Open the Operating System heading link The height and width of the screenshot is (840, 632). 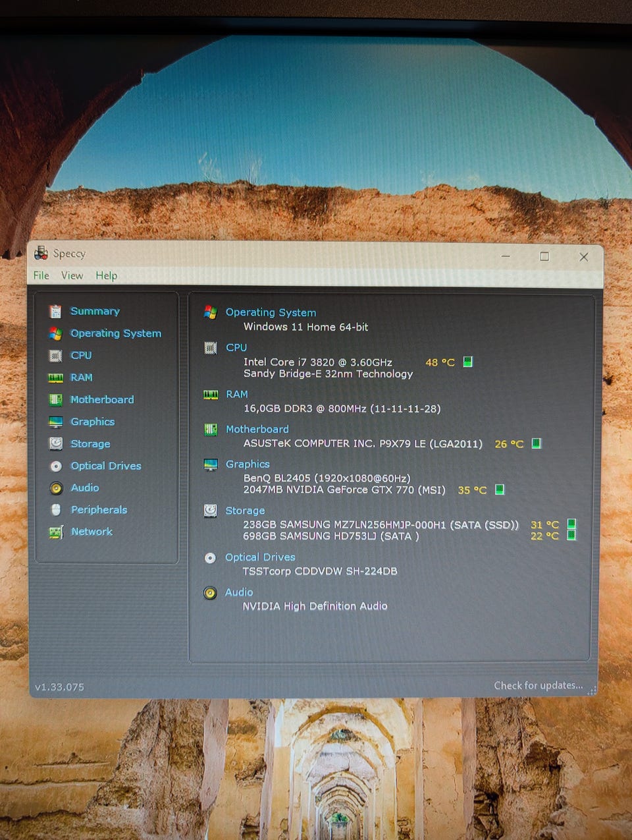click(x=271, y=312)
